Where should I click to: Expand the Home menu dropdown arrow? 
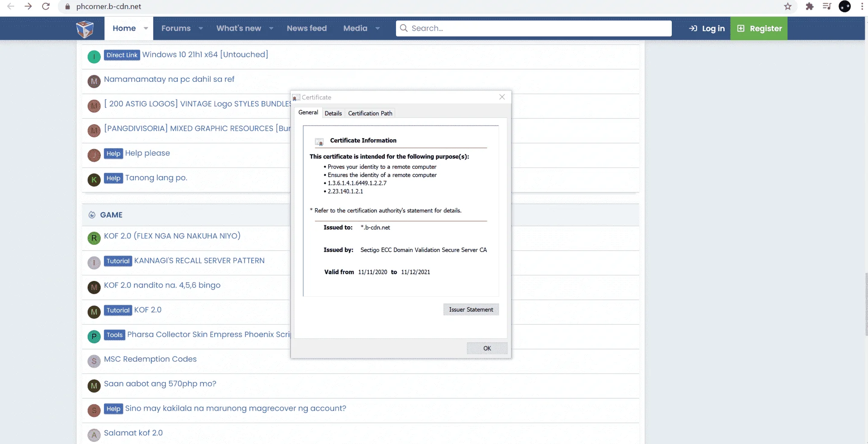(x=146, y=28)
